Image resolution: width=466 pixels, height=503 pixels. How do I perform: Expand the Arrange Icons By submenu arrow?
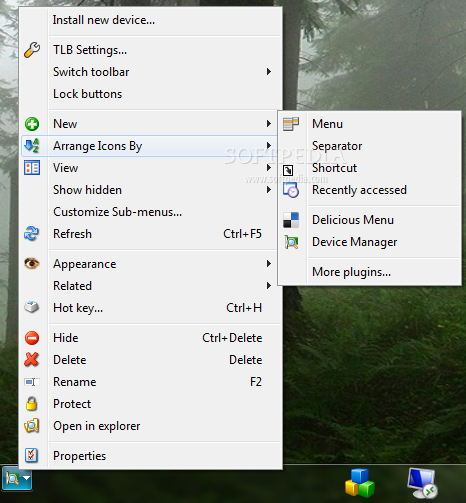tap(269, 146)
